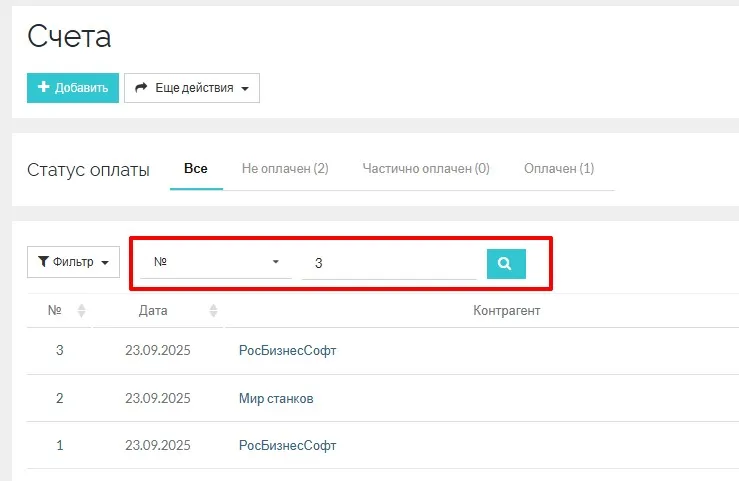The width and height of the screenshot is (739, 481).
Task: Open invoice number 2 link
Action: [x=60, y=398]
